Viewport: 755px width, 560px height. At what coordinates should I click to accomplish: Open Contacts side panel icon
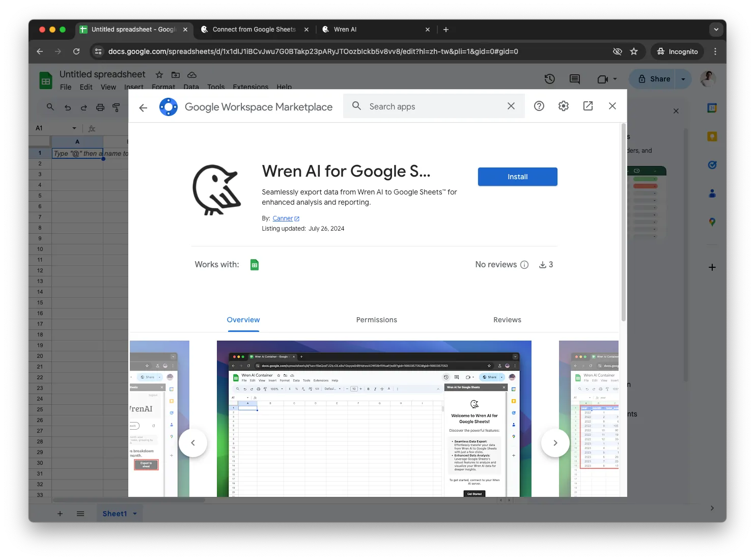tap(712, 193)
